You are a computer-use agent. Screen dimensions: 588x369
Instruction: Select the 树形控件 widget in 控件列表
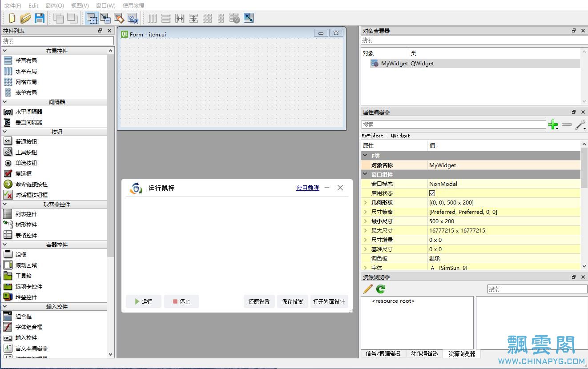pos(26,225)
